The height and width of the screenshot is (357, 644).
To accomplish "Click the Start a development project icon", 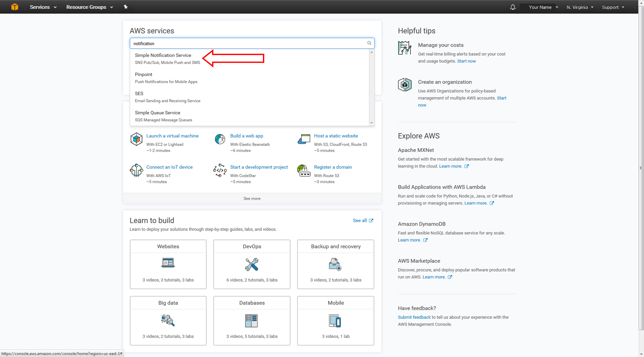I will coord(220,170).
